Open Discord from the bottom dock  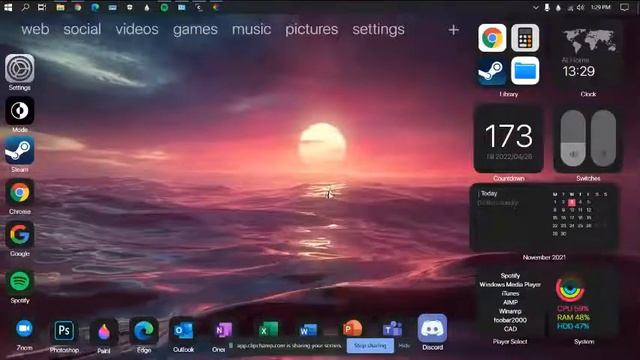click(432, 328)
